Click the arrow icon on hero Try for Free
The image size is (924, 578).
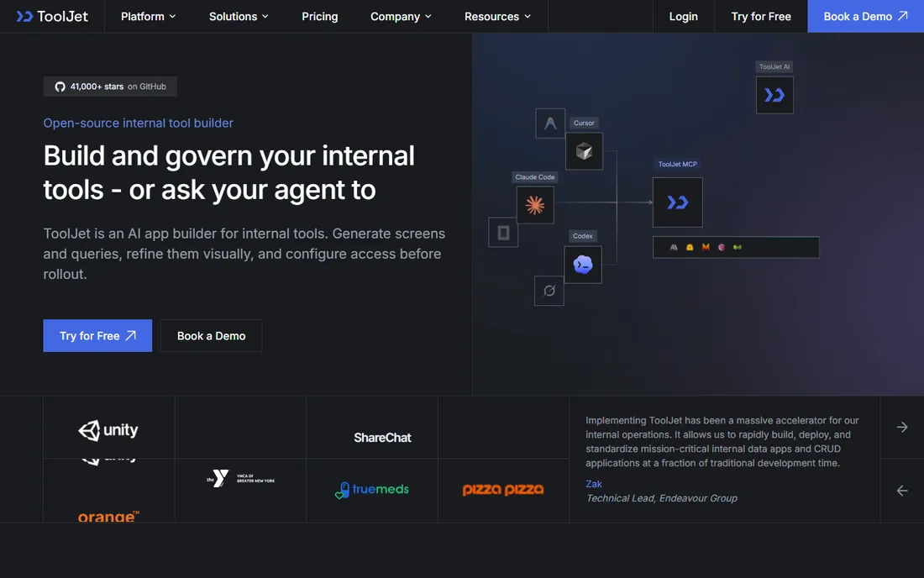coord(131,335)
